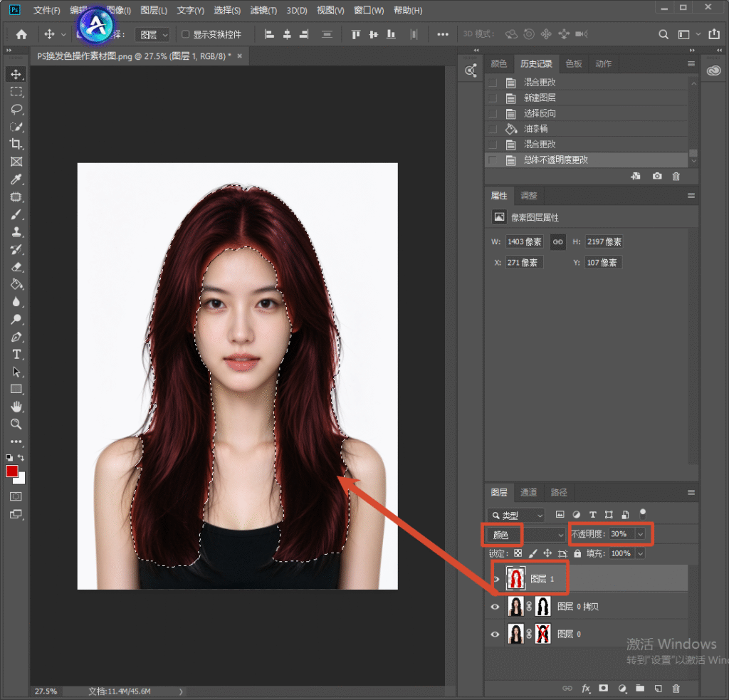Click the fx layer style icon
Image resolution: width=729 pixels, height=700 pixels.
point(586,689)
